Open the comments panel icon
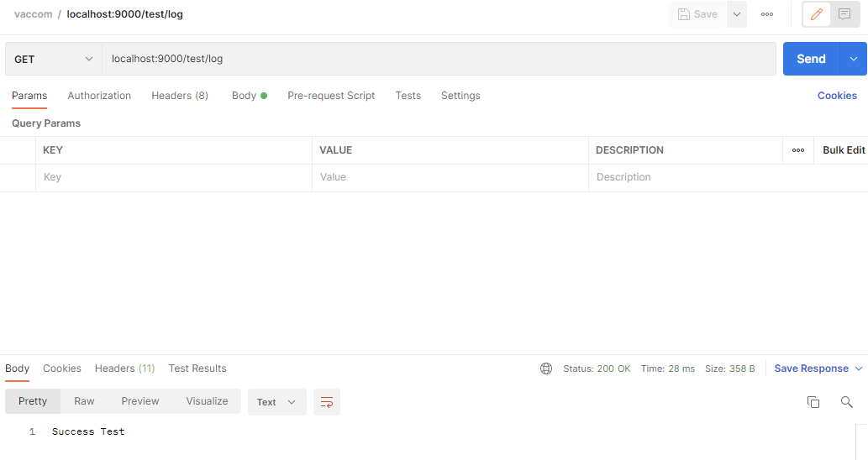 pos(844,14)
